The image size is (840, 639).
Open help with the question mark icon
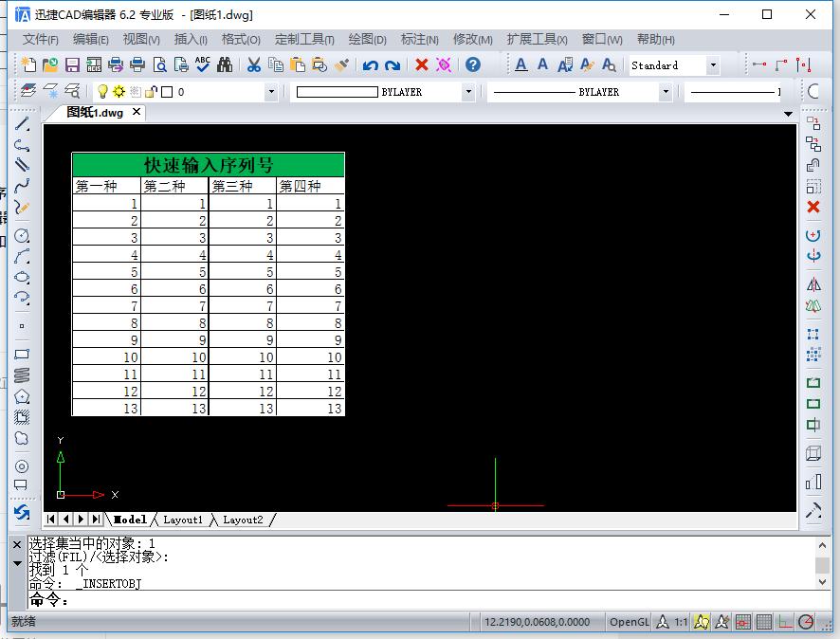point(473,65)
